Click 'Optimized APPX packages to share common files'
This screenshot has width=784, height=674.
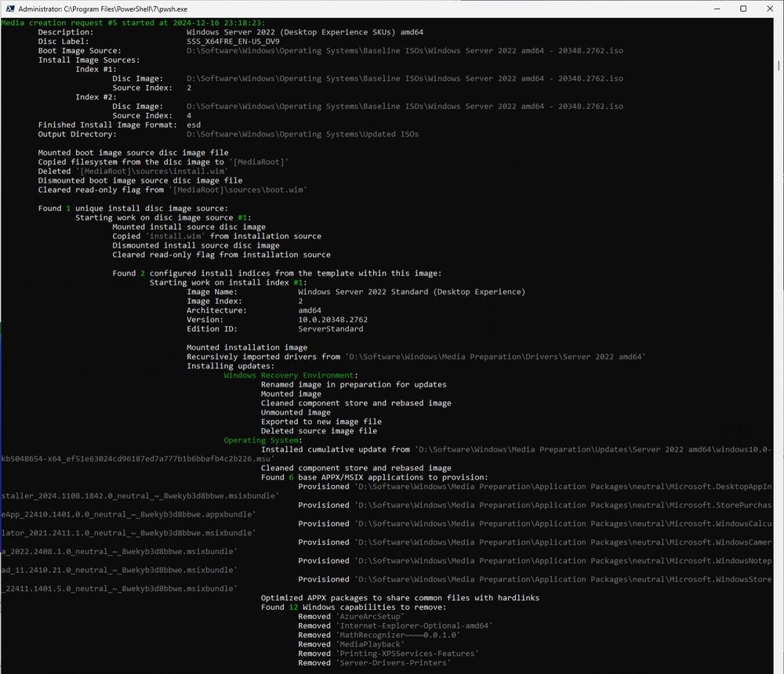click(x=400, y=598)
